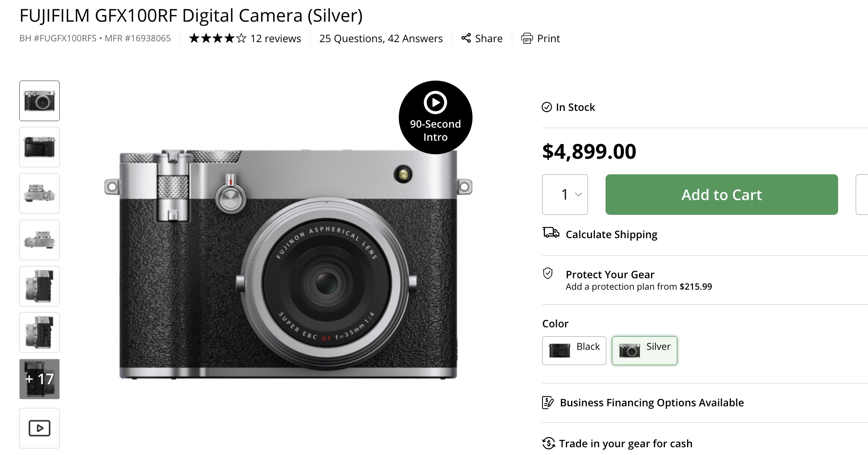This screenshot has height=455, width=868.
Task: Click the Print icon
Action: [x=528, y=38]
